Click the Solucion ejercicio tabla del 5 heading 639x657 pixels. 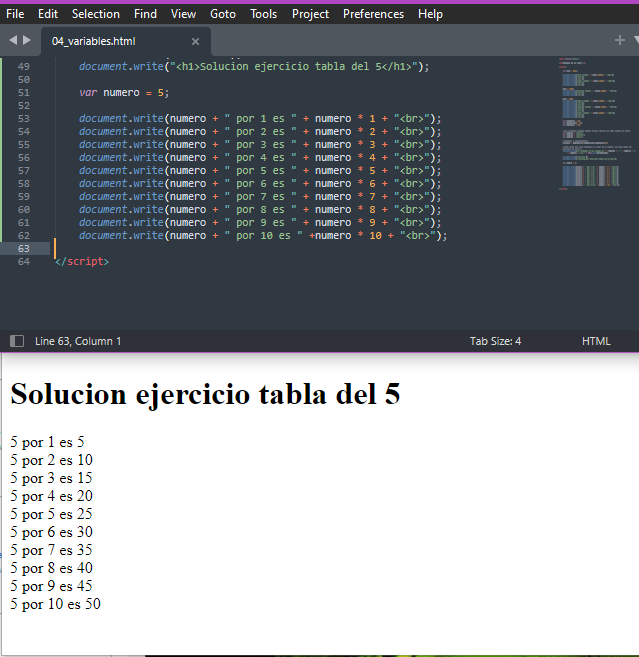205,394
